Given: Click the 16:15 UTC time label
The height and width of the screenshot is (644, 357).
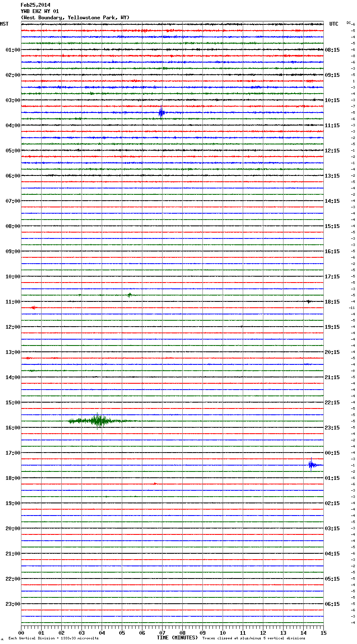Looking at the screenshot, I should [332, 251].
